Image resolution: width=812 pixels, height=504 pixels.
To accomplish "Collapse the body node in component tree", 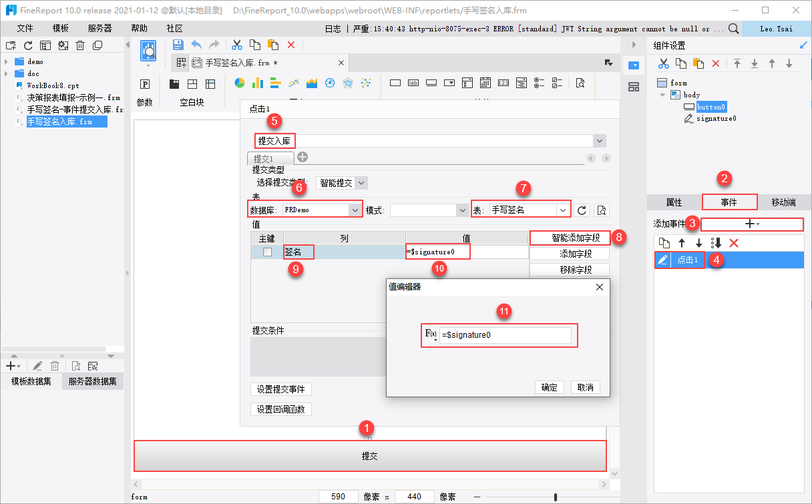I will (x=663, y=95).
